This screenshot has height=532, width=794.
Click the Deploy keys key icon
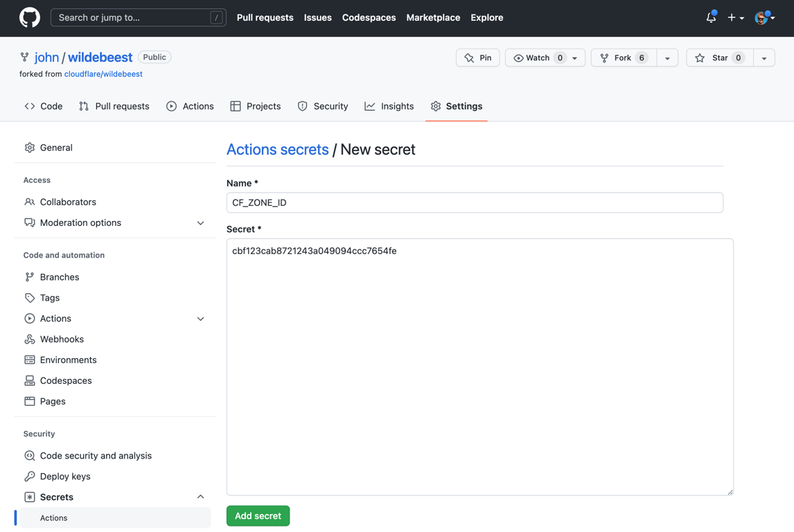pos(30,477)
